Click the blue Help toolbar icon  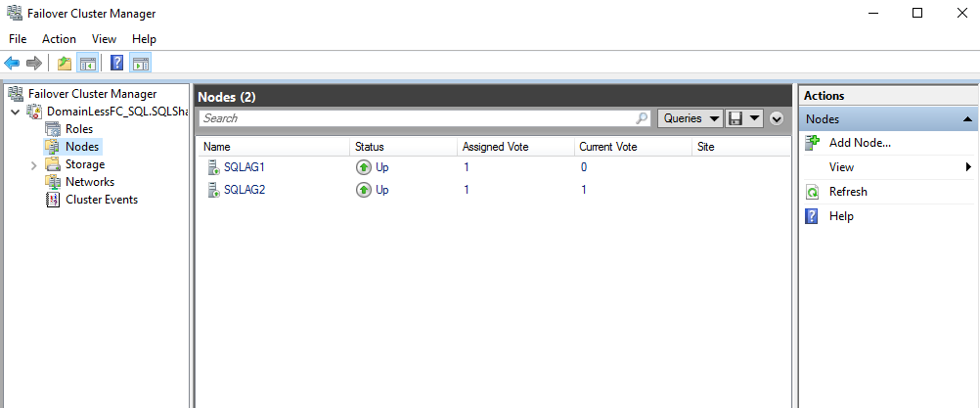click(116, 64)
